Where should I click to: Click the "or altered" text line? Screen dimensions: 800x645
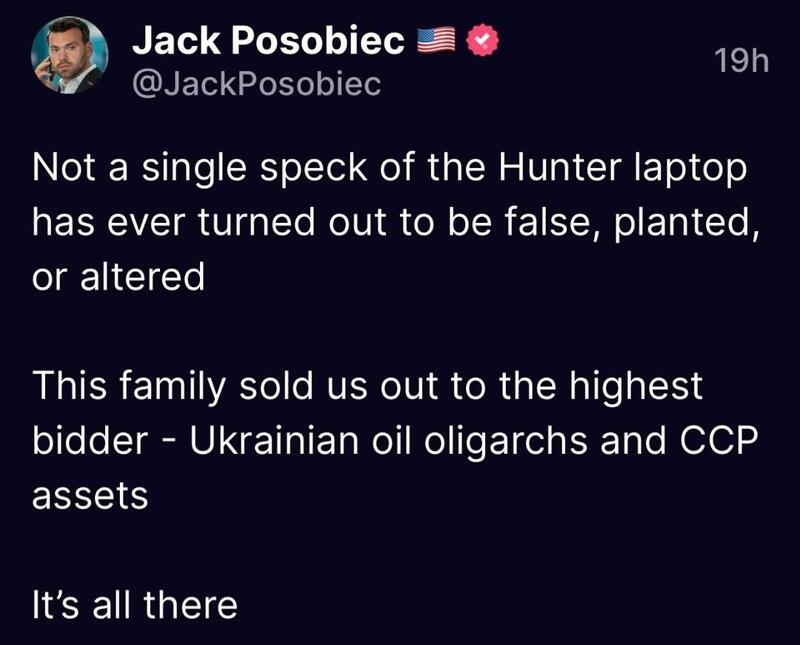(x=118, y=277)
